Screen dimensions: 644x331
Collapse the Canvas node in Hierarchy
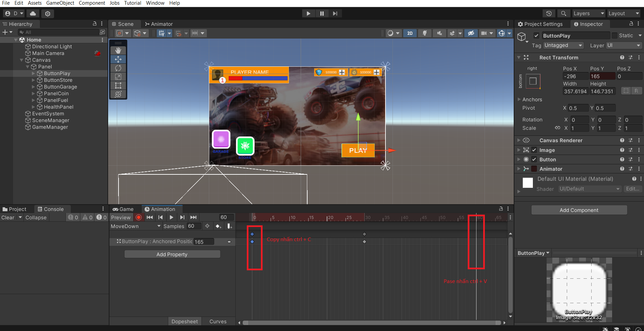pos(21,60)
